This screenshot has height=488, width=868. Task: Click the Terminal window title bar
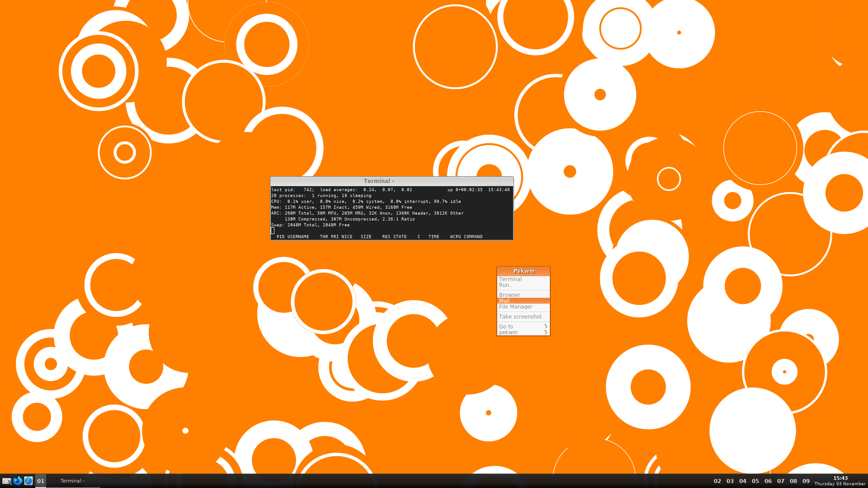(392, 181)
